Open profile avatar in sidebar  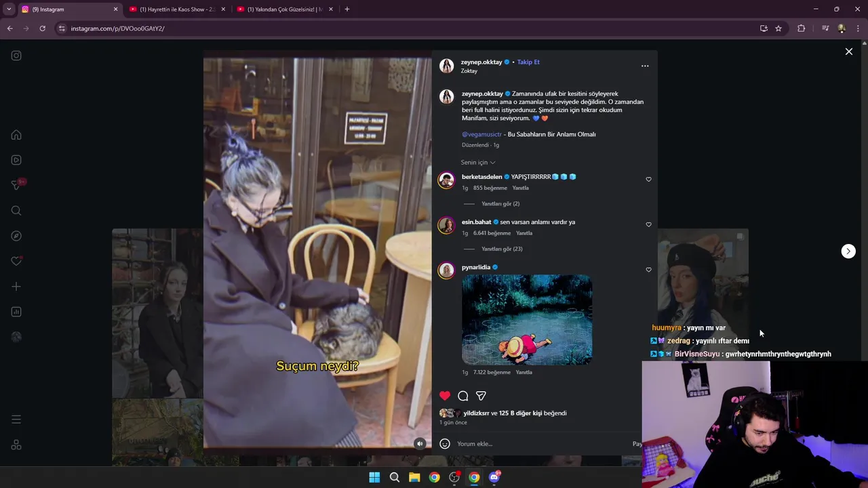point(16,337)
